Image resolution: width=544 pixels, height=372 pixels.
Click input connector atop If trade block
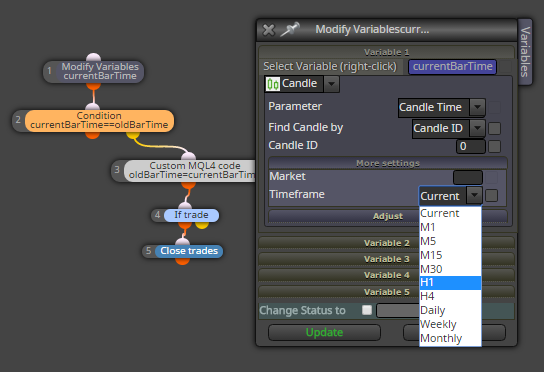(x=185, y=205)
